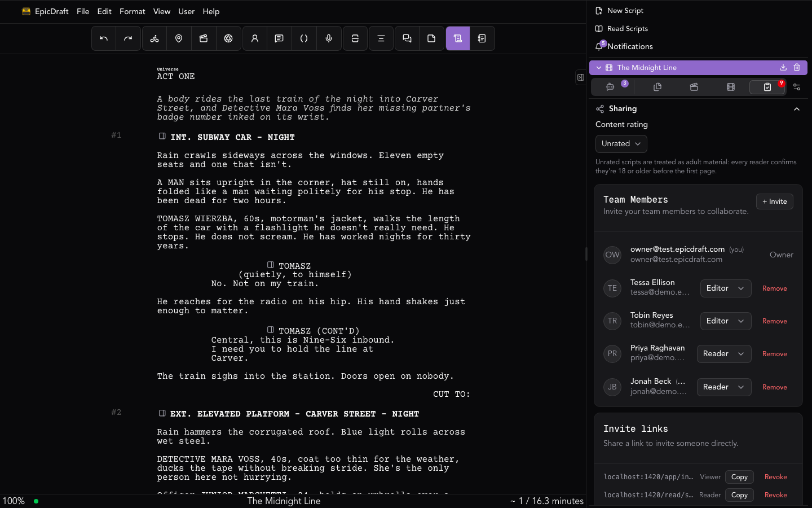Open the Unrated content rating dropdown
The width and height of the screenshot is (812, 508).
coord(621,144)
